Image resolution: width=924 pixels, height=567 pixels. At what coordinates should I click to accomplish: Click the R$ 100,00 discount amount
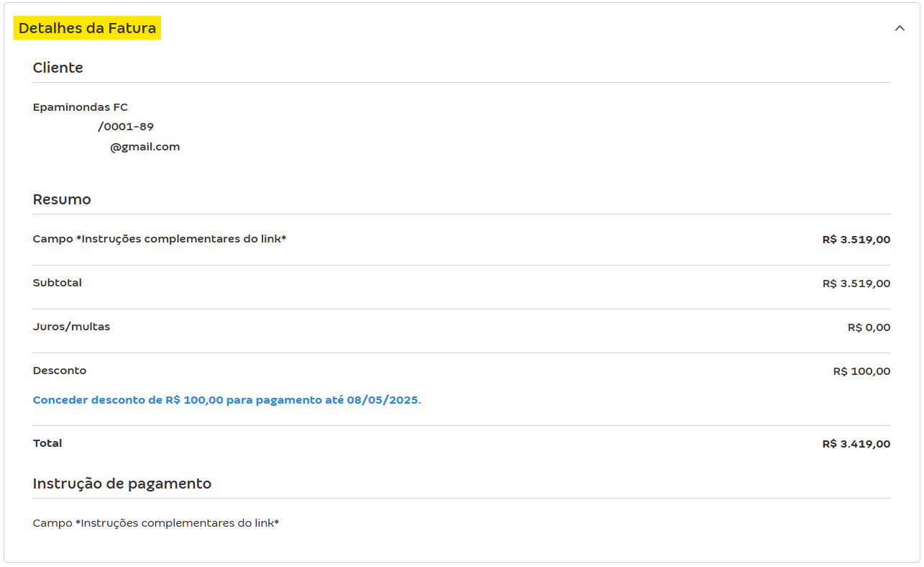pyautogui.click(x=861, y=371)
